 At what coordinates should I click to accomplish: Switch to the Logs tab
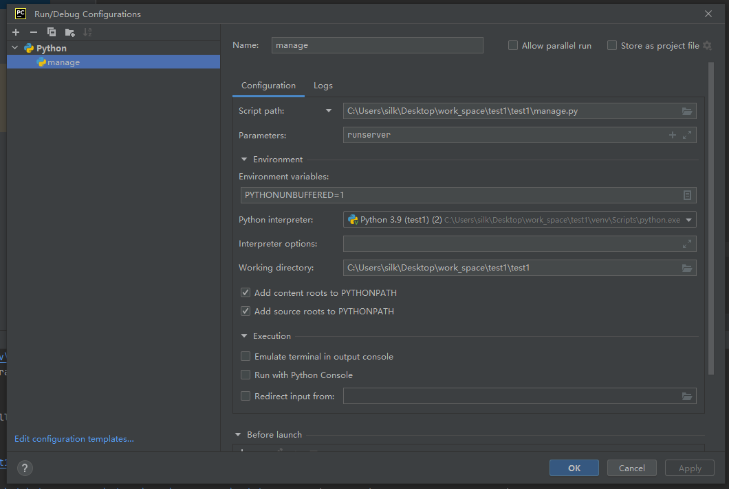(x=323, y=86)
